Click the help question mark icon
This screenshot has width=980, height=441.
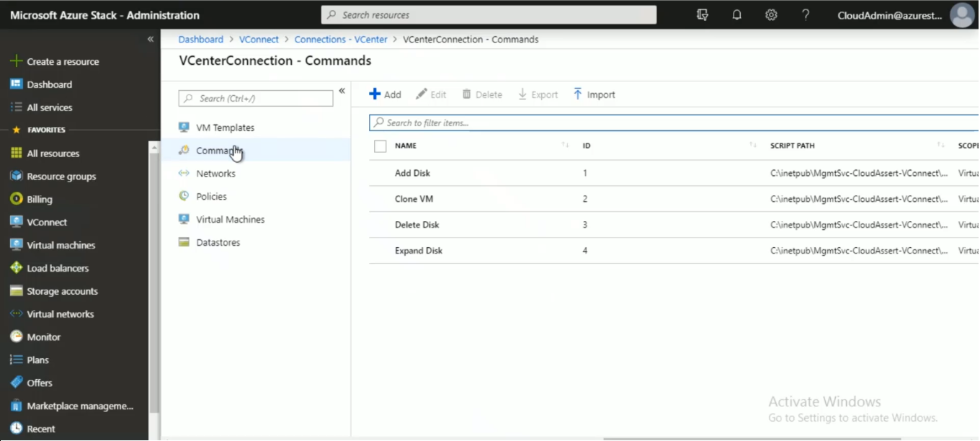click(x=806, y=15)
